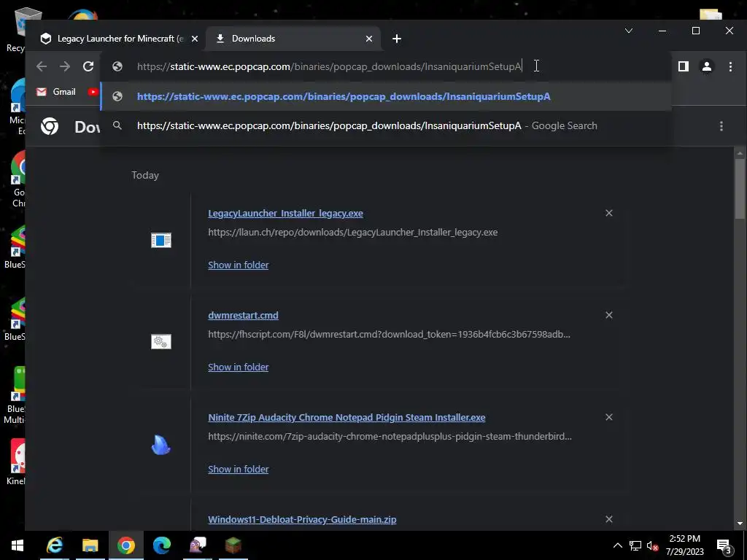The height and width of the screenshot is (560, 747).
Task: Launch Internet Explorer from taskbar
Action: point(55,545)
